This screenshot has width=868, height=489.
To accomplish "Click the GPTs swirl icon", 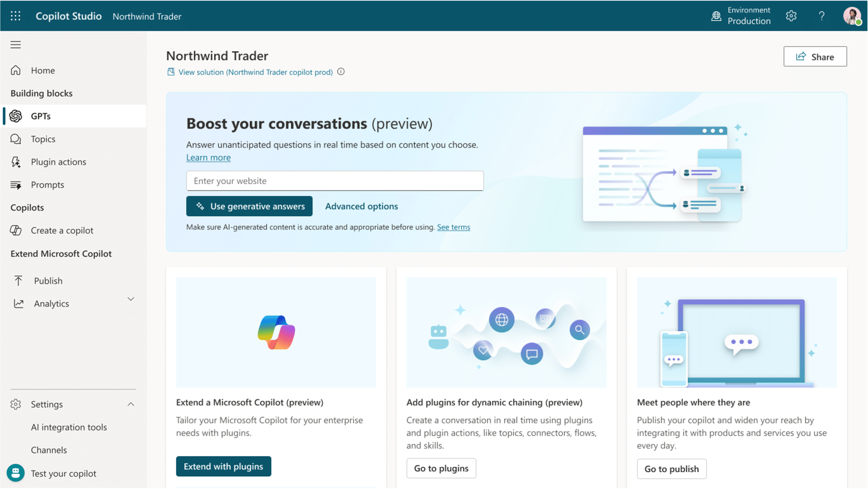I will coord(16,116).
